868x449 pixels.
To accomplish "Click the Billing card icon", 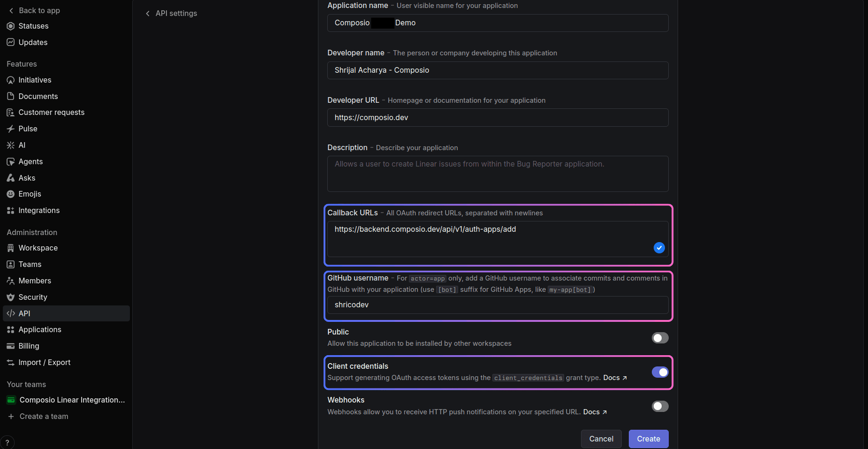I will pyautogui.click(x=10, y=346).
